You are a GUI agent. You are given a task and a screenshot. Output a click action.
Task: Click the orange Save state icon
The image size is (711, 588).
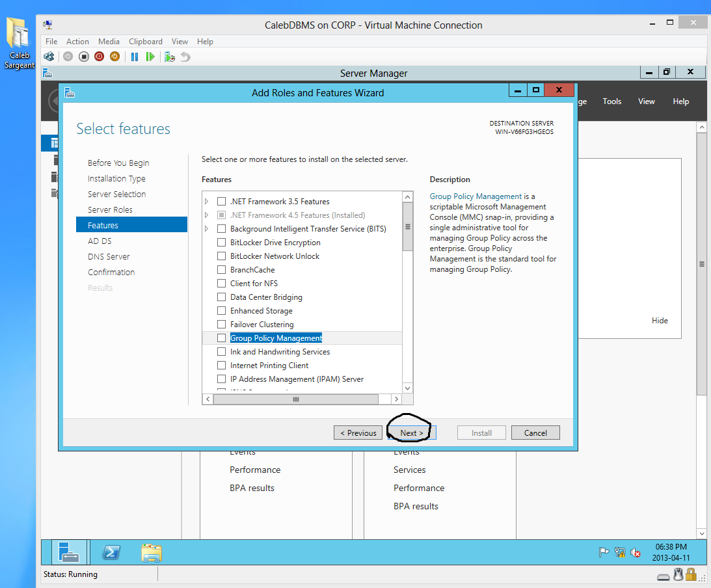[114, 57]
